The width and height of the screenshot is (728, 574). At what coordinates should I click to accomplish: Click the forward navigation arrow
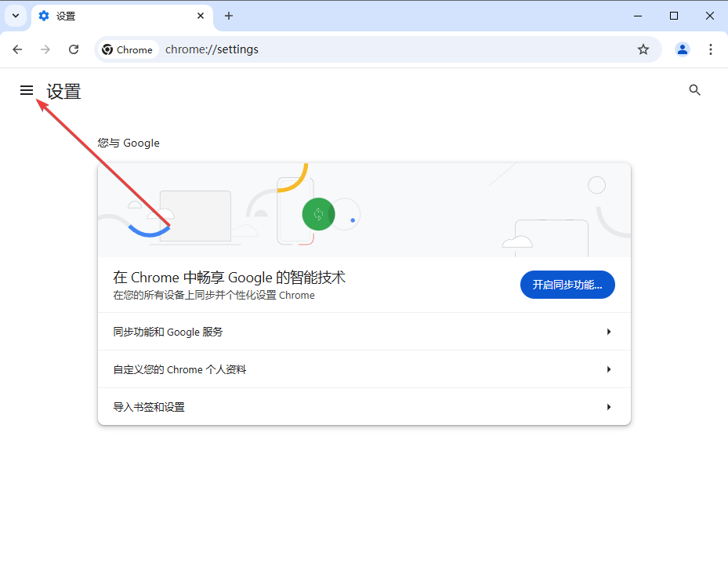pos(45,49)
